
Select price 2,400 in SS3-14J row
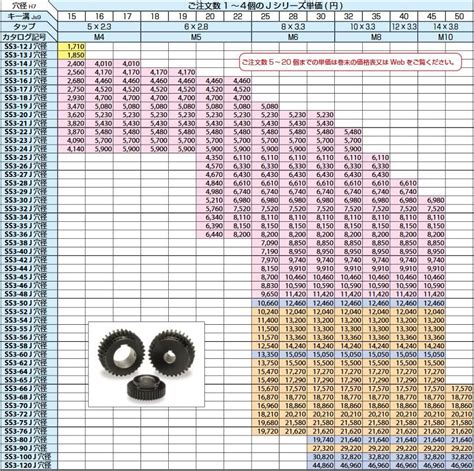coord(72,64)
